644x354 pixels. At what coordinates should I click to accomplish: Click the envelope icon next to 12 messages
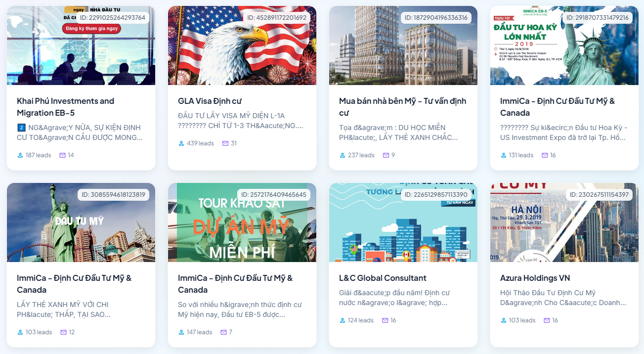click(63, 332)
